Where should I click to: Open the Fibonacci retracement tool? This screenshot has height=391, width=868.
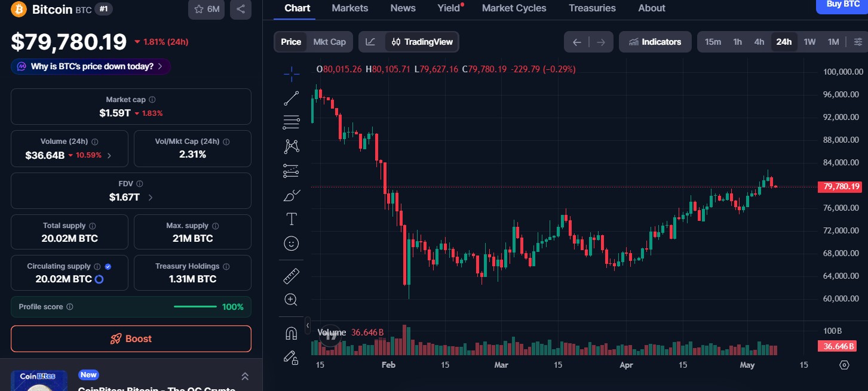click(292, 122)
